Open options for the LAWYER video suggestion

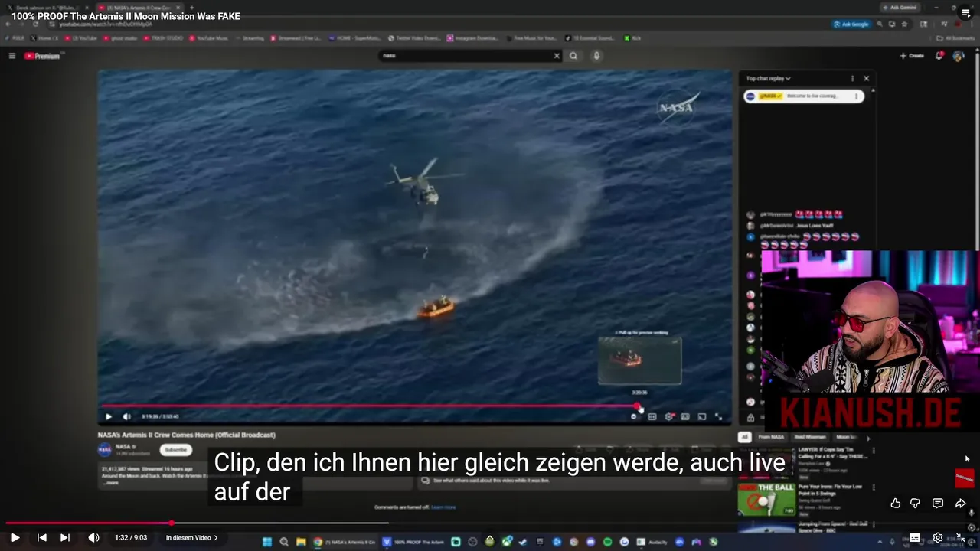click(874, 450)
